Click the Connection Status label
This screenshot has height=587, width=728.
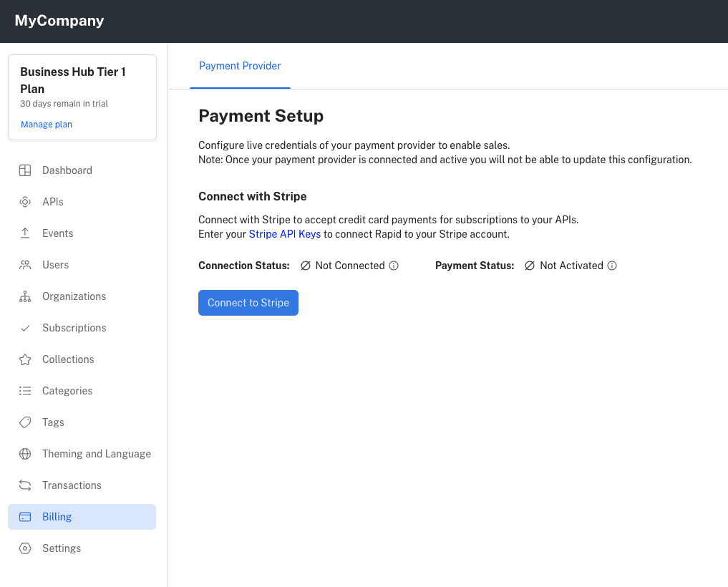244,266
